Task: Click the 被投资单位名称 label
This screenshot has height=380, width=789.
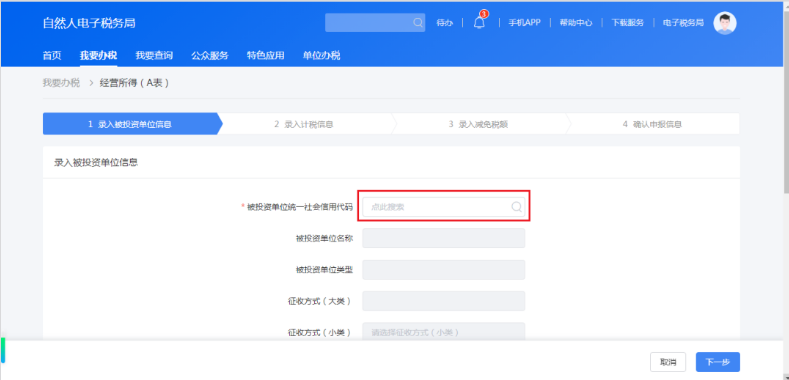Action: click(x=325, y=238)
